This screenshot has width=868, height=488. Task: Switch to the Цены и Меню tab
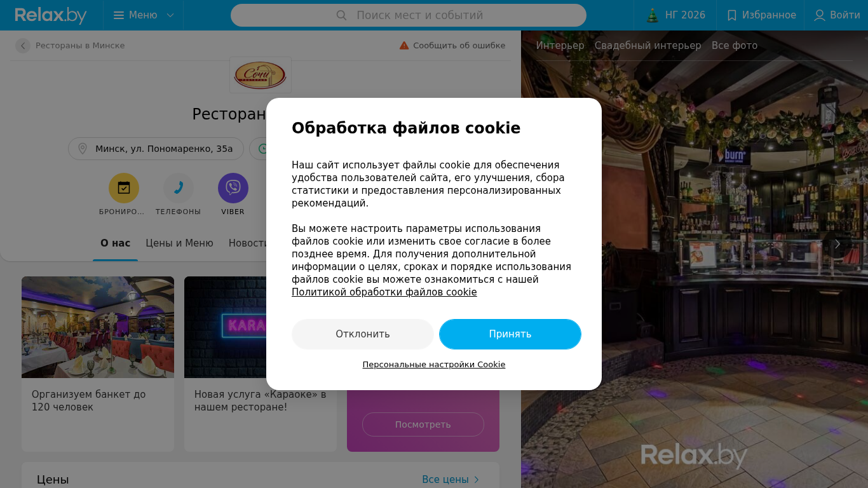[179, 243]
